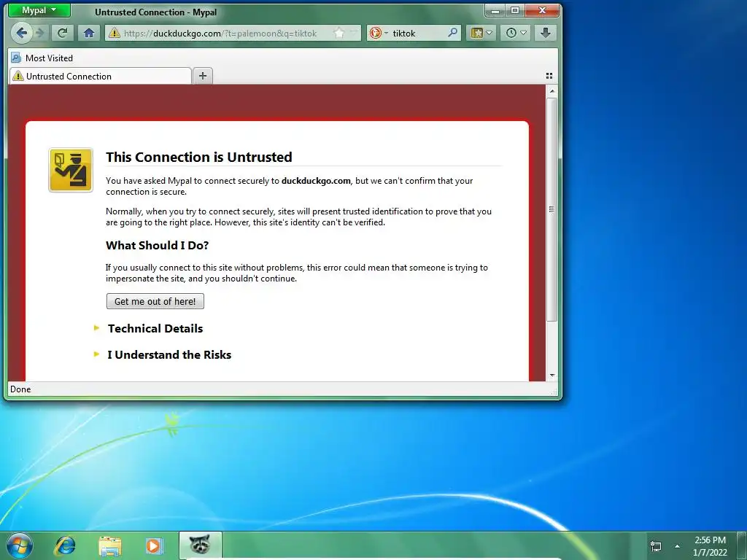The width and height of the screenshot is (747, 560).
Task: Open the list all tabs grid icon
Action: (x=549, y=76)
